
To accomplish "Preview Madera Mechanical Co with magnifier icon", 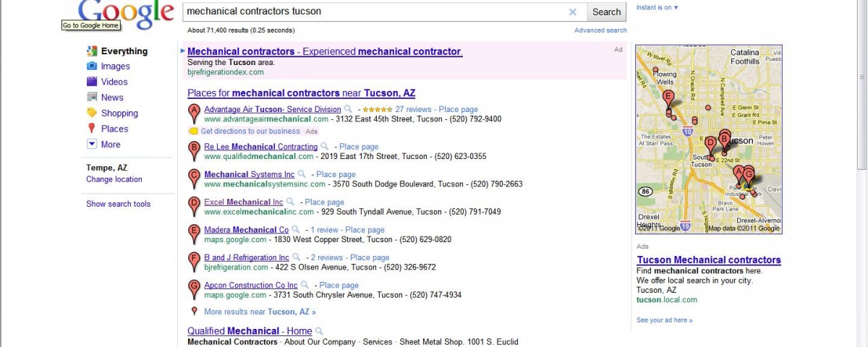I will point(296,230).
